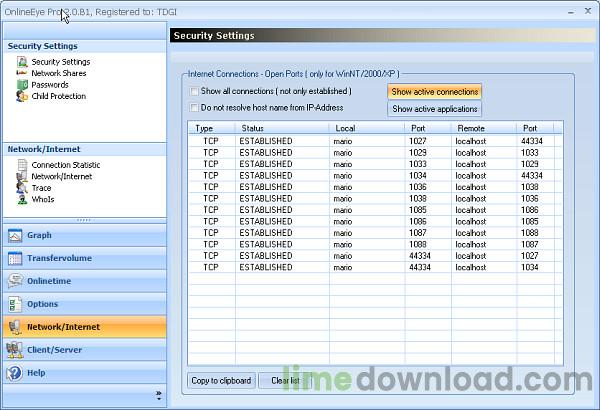Open the Options navigation section
Screen dimensions: 600x410
(x=85, y=304)
